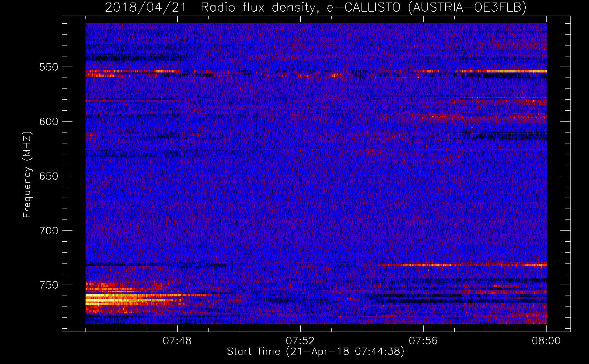Click the station name '(AUSTRIA-OE3FLB)'
The height and width of the screenshot is (364, 589).
pos(467,8)
